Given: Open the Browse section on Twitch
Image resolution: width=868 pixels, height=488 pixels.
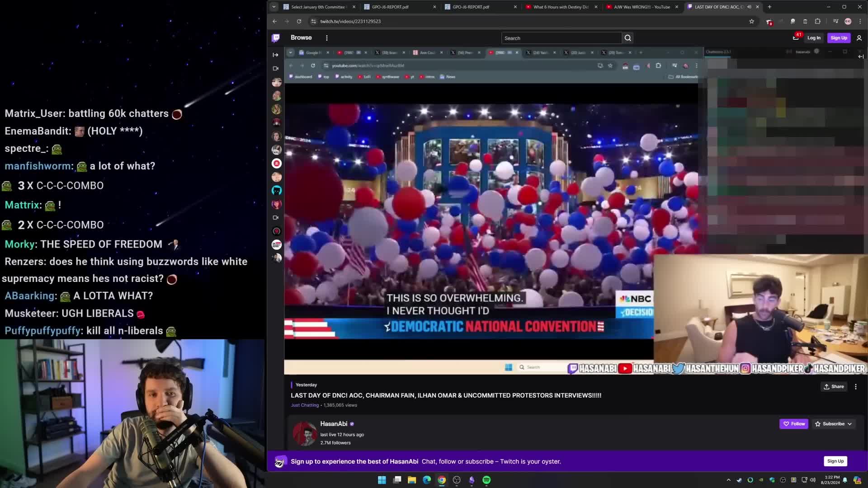Looking at the screenshot, I should [x=301, y=38].
